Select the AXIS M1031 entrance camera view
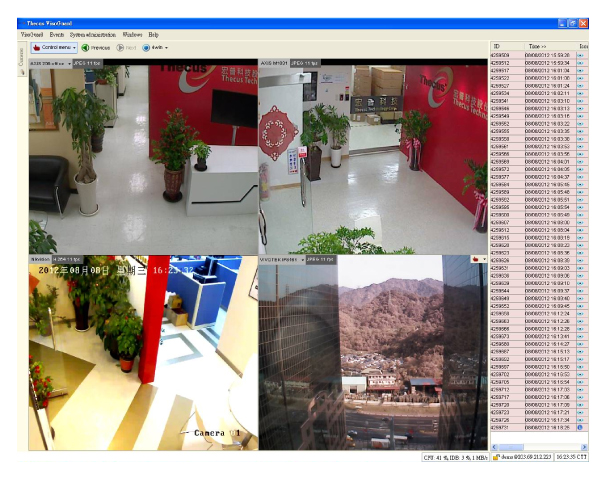 (x=373, y=159)
